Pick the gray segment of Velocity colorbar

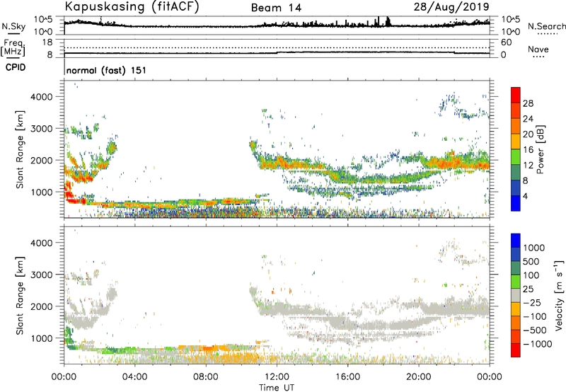516,295
